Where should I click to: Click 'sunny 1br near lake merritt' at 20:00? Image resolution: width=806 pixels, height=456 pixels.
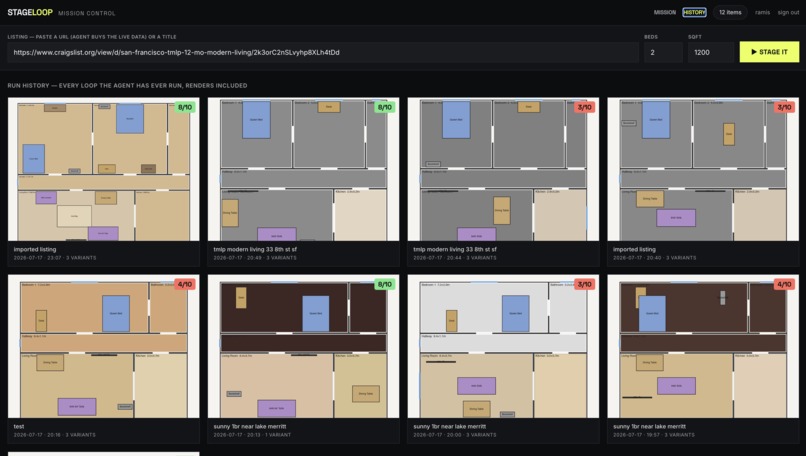(x=450, y=426)
